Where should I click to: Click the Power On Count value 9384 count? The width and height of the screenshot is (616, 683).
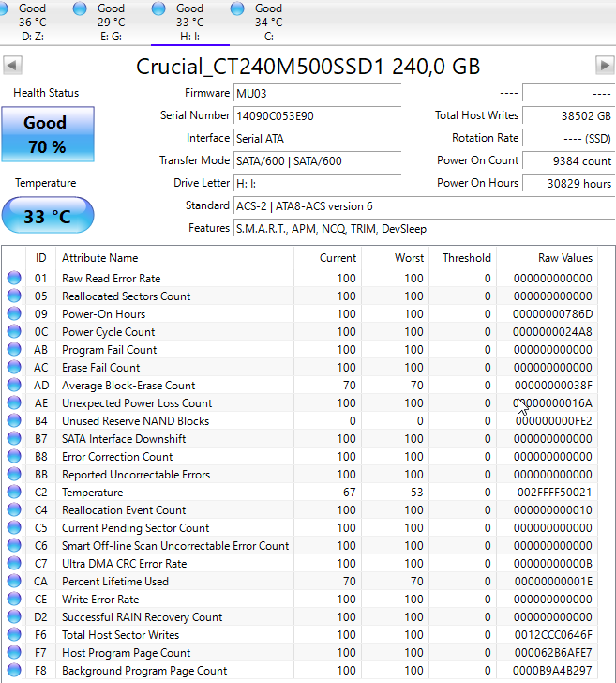(568, 161)
